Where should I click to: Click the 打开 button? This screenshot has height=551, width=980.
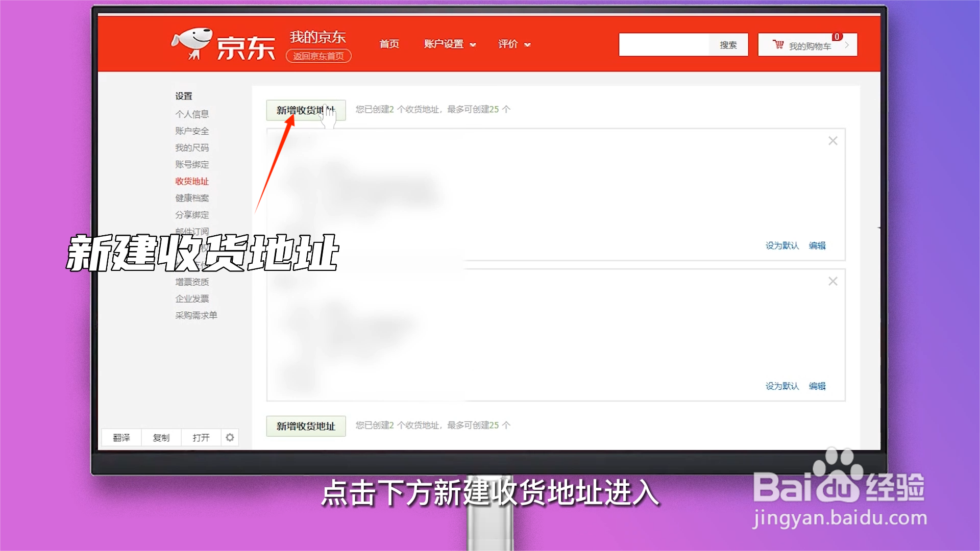(201, 438)
